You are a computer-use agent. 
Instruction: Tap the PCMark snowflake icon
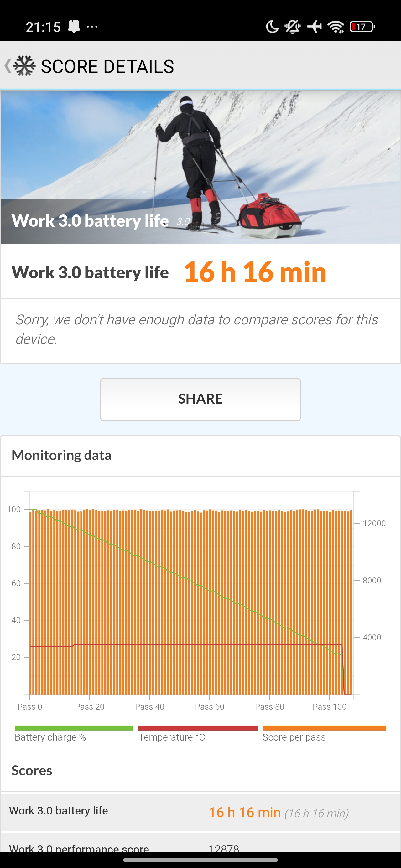click(25, 65)
